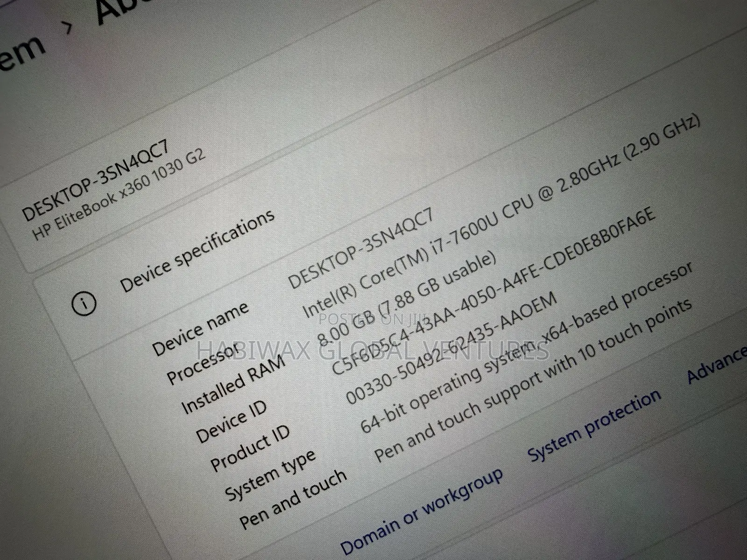Select the Product ID label
This screenshot has width=747, height=560.
click(x=250, y=448)
